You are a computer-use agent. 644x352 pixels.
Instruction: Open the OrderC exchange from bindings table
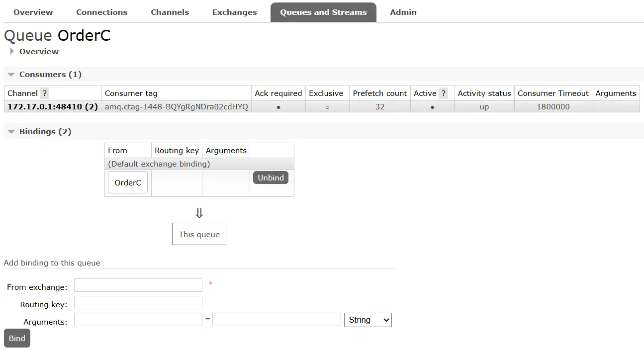tap(127, 182)
